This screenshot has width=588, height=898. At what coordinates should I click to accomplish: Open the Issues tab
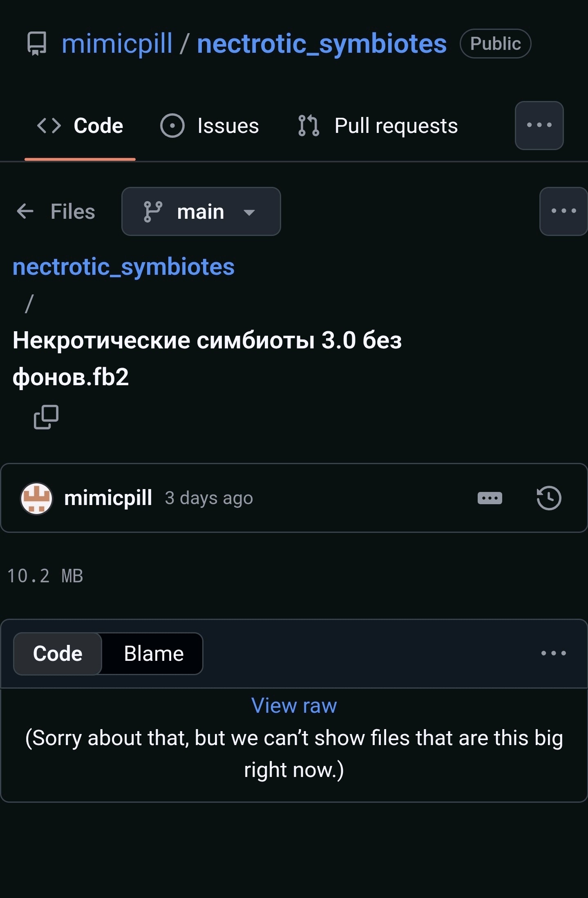pyautogui.click(x=210, y=126)
